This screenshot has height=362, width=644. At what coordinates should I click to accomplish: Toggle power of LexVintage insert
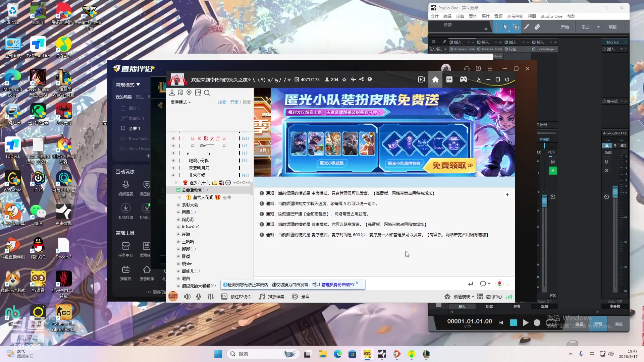click(x=534, y=49)
